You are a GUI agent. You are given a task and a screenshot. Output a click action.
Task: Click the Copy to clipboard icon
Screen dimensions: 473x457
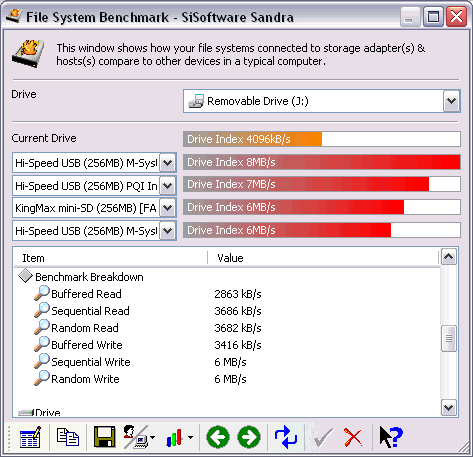coord(68,437)
